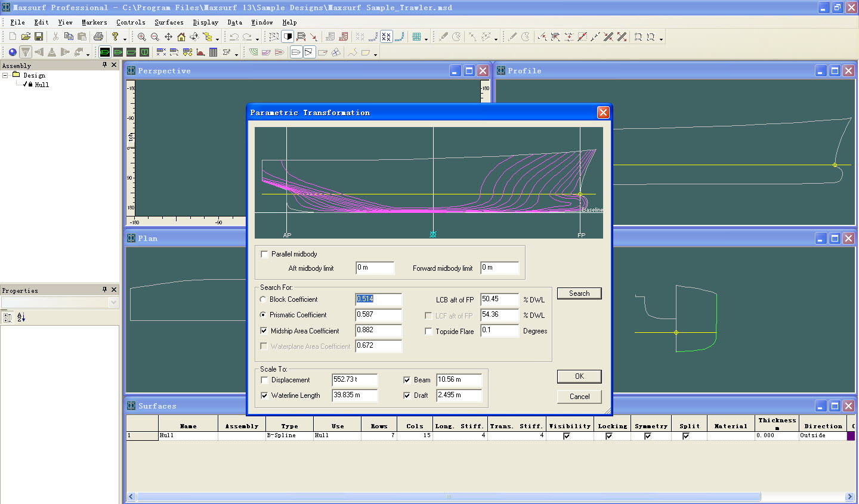
Task: Click the Block Coefficient value field
Action: tap(378, 299)
